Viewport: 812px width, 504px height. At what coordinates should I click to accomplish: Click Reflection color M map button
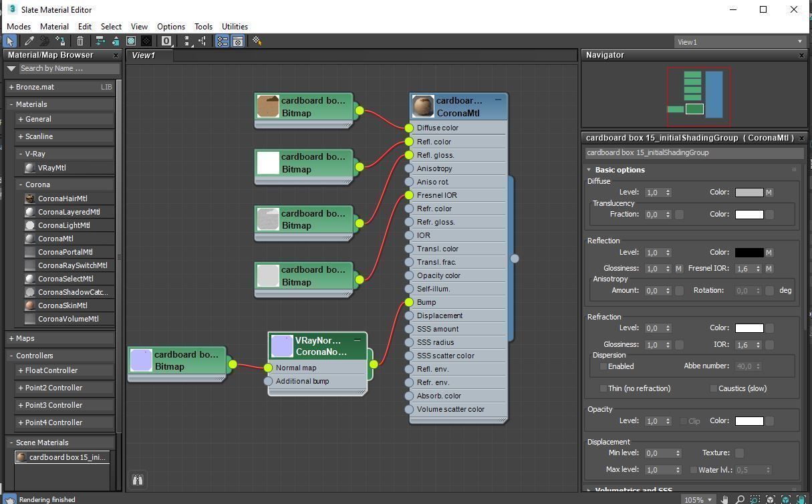[x=769, y=253]
